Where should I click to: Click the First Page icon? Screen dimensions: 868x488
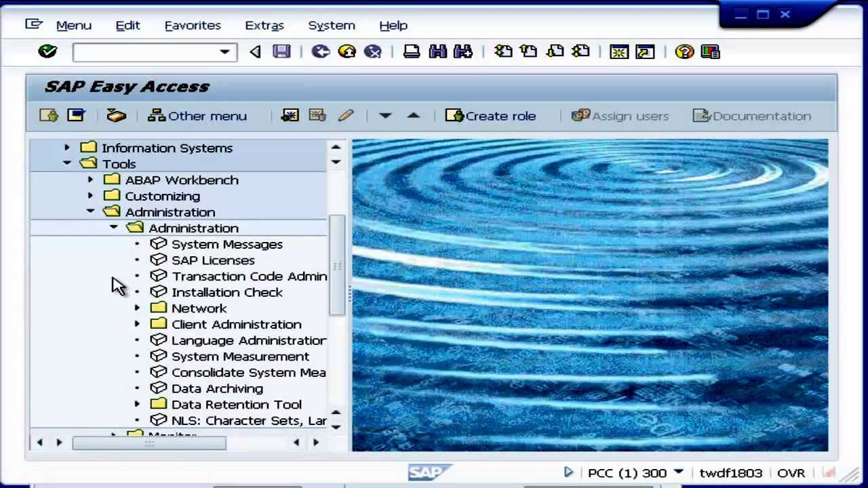coord(503,52)
